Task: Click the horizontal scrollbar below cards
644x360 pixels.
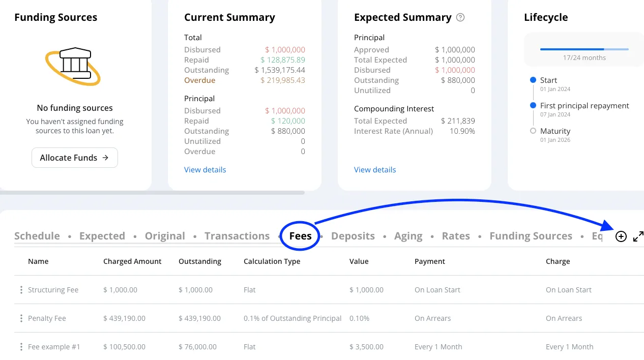Action: click(152, 193)
